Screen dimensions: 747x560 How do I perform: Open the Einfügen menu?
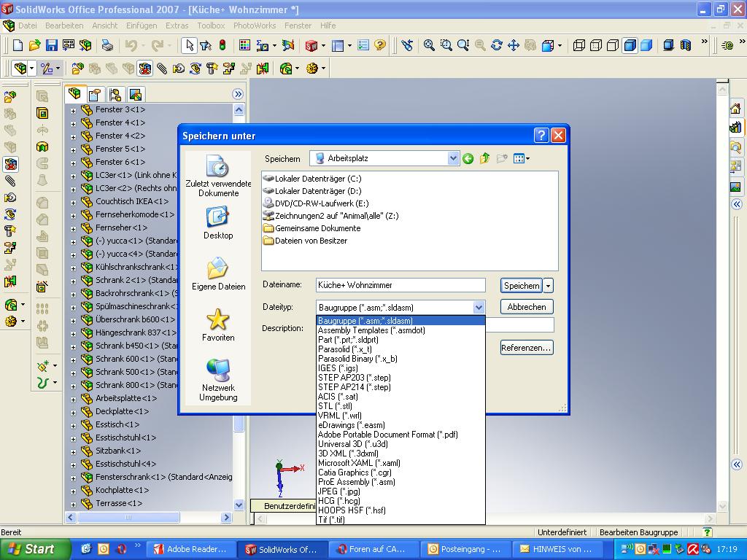pyautogui.click(x=142, y=26)
